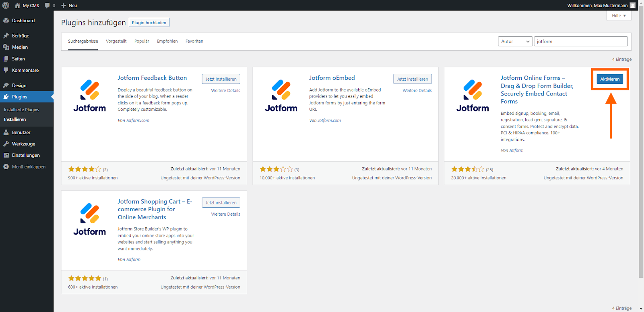Open the WordPress logo menu
This screenshot has height=312, width=644.
[6, 5]
